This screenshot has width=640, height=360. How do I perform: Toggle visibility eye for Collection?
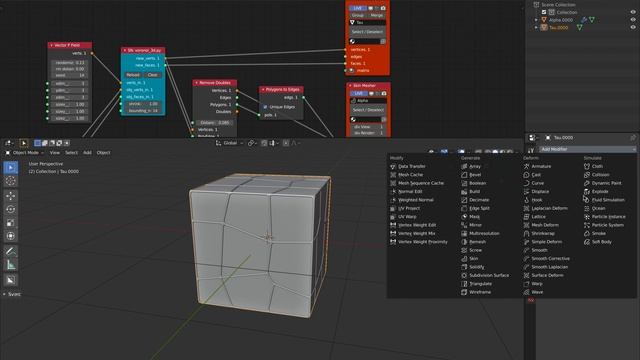click(633, 12)
